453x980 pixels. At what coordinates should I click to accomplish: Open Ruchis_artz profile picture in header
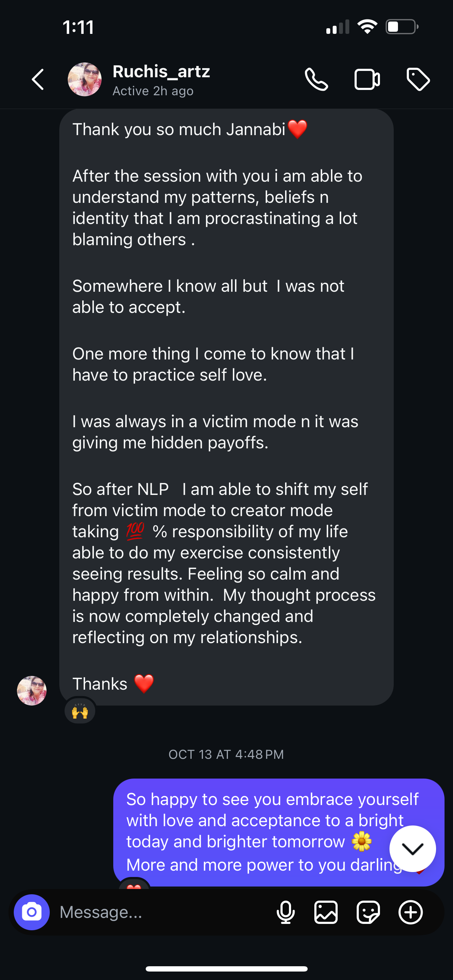(84, 79)
